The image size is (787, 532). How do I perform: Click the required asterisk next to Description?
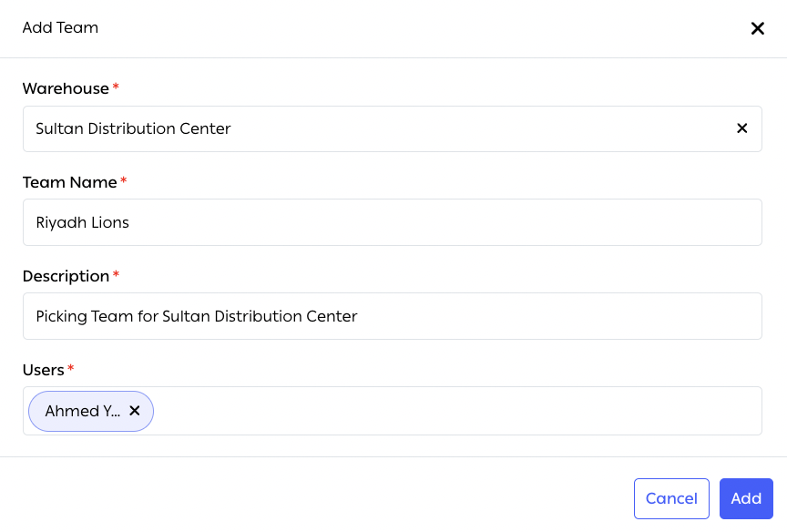click(x=116, y=275)
